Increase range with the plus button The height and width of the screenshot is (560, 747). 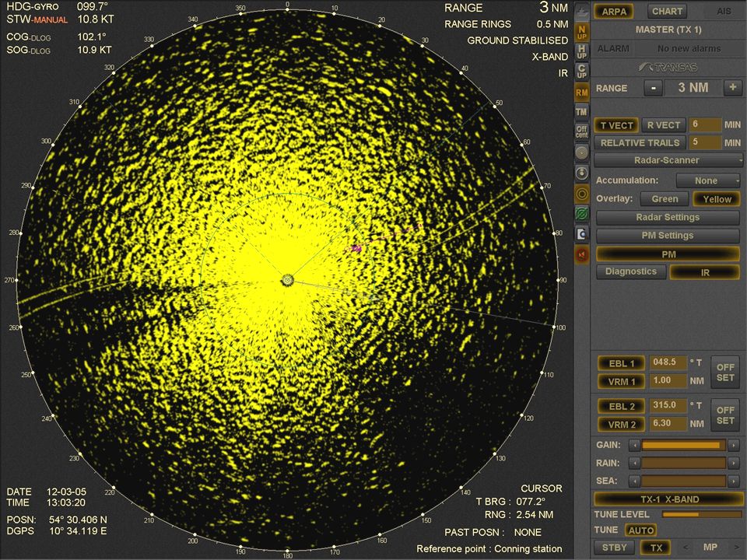pyautogui.click(x=733, y=88)
